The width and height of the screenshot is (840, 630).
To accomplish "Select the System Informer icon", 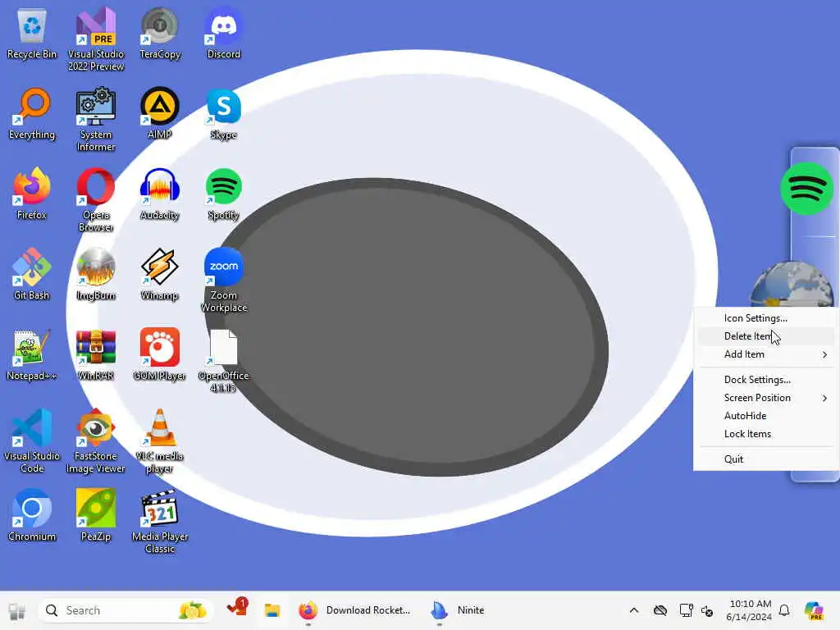I will (x=96, y=120).
